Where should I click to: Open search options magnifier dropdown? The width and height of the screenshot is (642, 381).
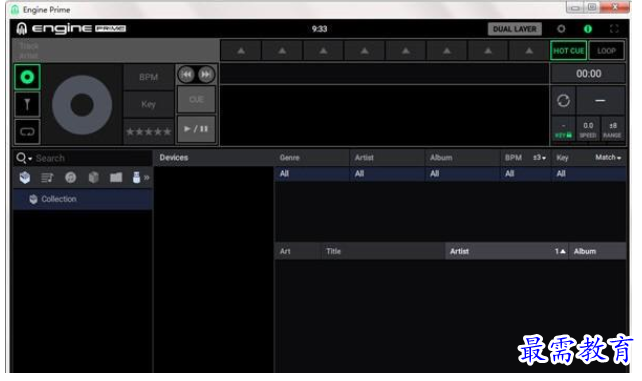(24, 158)
